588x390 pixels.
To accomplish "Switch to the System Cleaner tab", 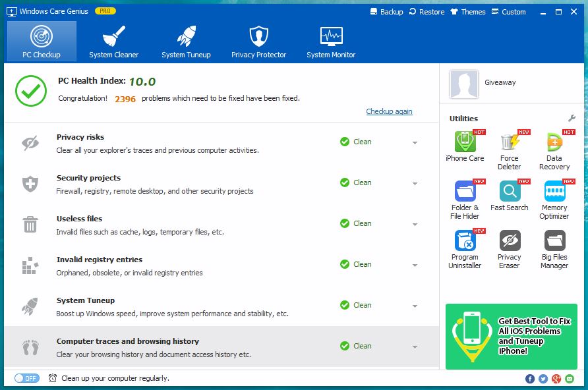I will (113, 42).
